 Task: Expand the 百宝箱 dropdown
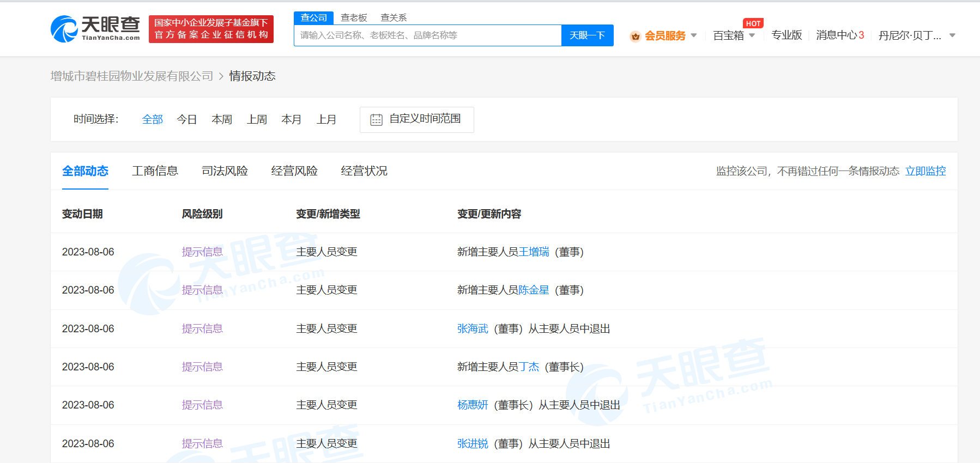tap(752, 35)
